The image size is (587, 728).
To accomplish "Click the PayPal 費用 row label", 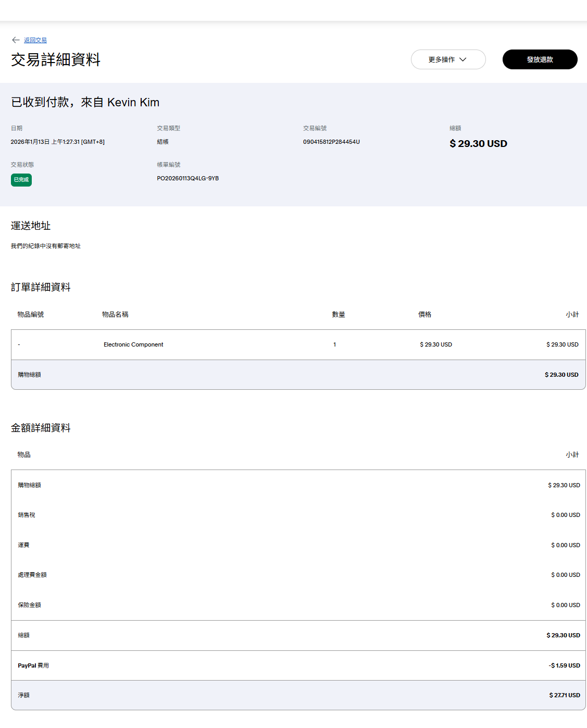I will tap(33, 665).
